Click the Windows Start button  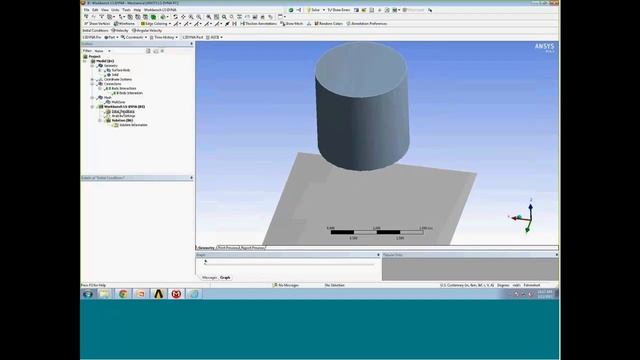pyautogui.click(x=88, y=294)
